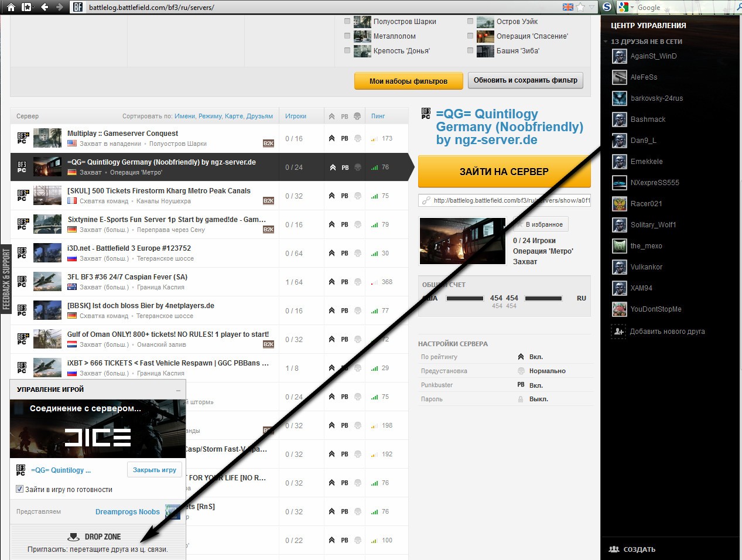Image resolution: width=742 pixels, height=560 pixels.
Task: Open FEEDBACK & SUPPORT side tab
Action: click(6, 279)
